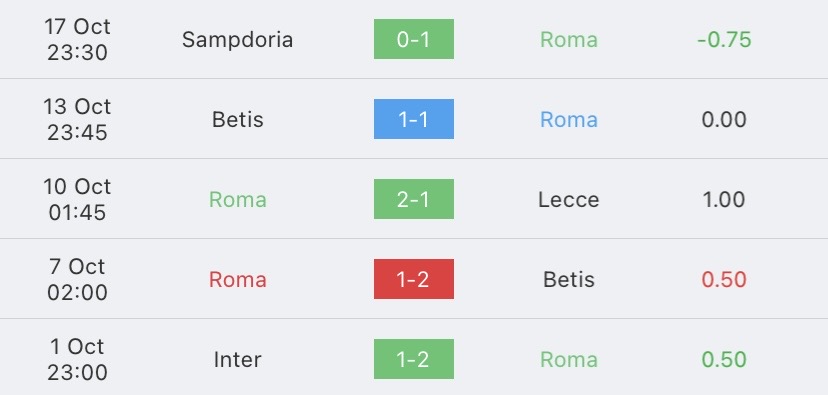Open the red 1-2 Roma vs Betis score
This screenshot has height=395, width=828.
(413, 279)
